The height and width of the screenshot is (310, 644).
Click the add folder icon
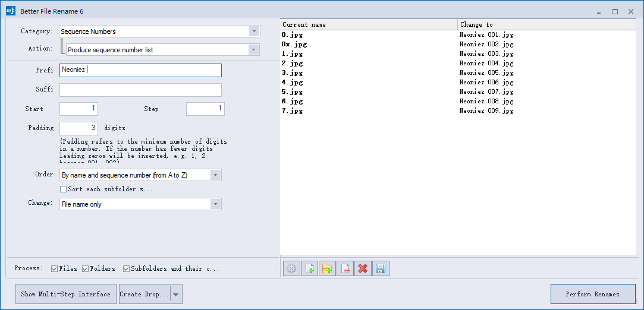tap(327, 268)
